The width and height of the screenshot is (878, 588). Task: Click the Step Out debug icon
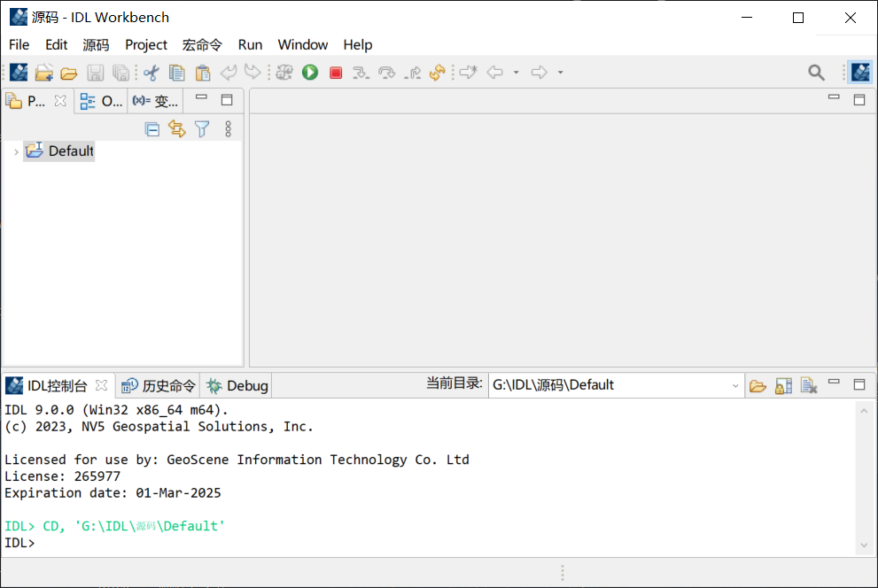click(x=413, y=73)
